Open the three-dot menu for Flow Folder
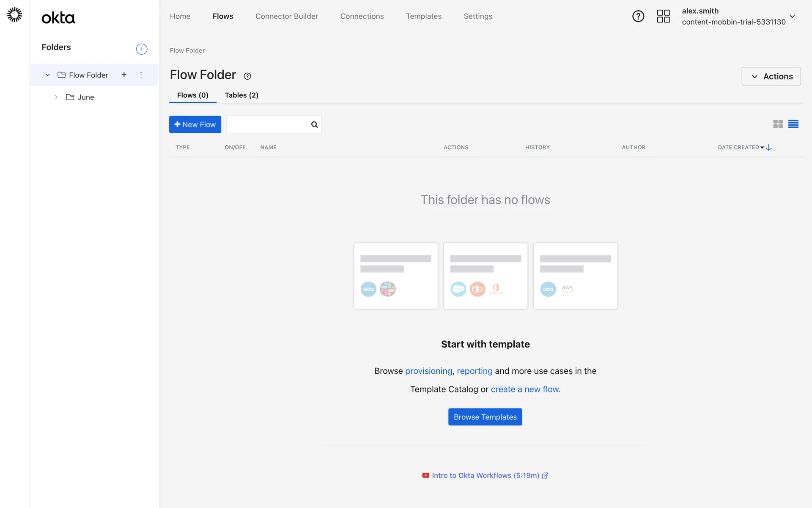Screen dimensions: 812x508 [141, 75]
